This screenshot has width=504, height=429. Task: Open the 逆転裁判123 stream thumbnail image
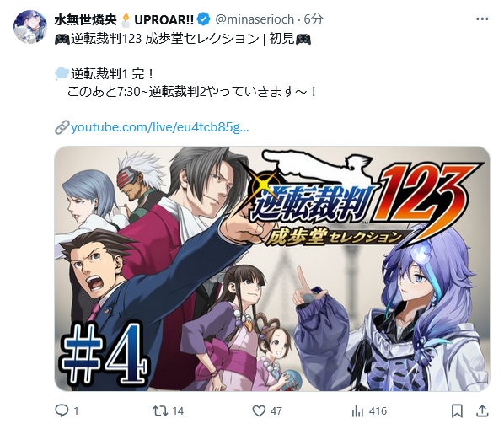click(x=272, y=269)
